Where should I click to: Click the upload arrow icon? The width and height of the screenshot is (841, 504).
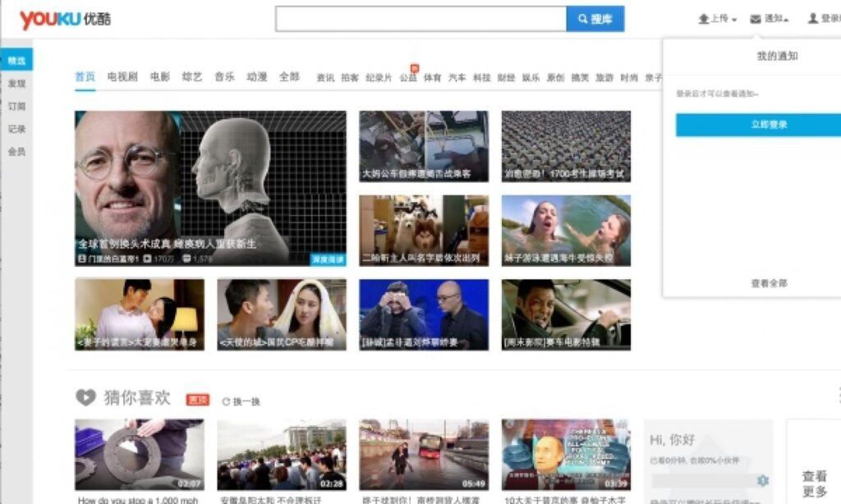click(704, 19)
